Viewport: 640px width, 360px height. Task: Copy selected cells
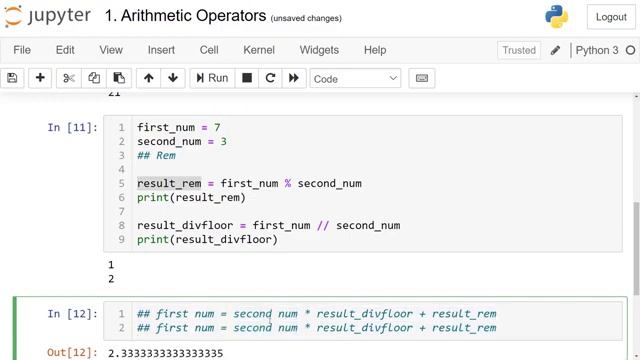(x=94, y=78)
